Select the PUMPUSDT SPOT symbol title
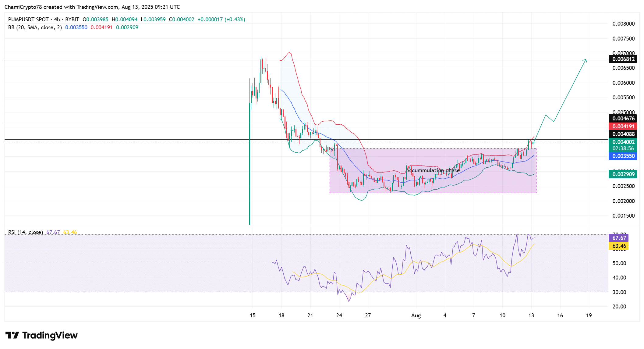 [28, 20]
